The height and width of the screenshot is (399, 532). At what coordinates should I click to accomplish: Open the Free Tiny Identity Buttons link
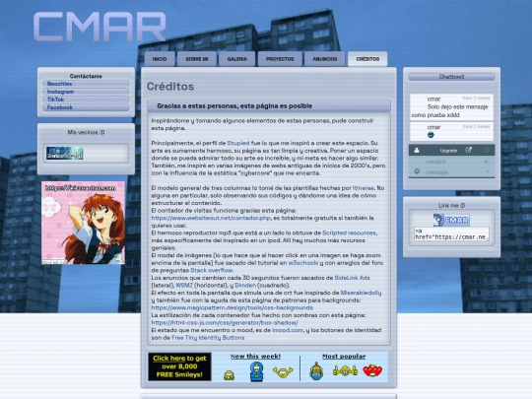coord(208,338)
